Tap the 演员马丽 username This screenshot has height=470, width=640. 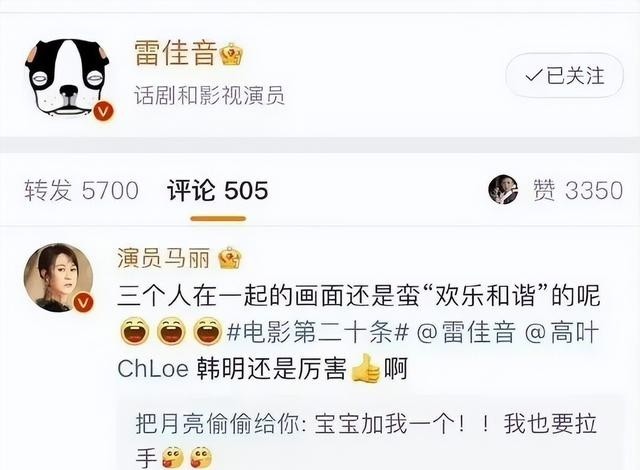pyautogui.click(x=163, y=258)
